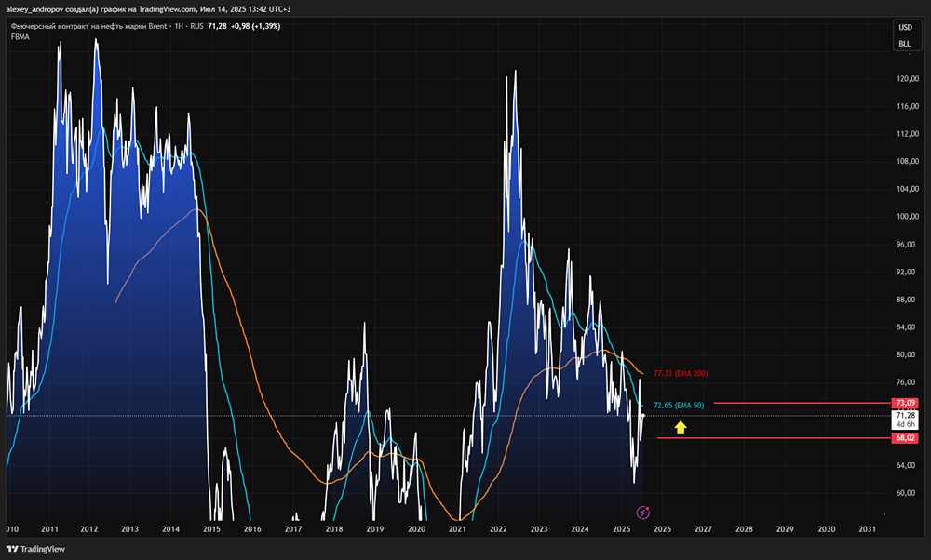Click the 2022 label on the time axis
This screenshot has height=560, width=931.
click(x=498, y=529)
